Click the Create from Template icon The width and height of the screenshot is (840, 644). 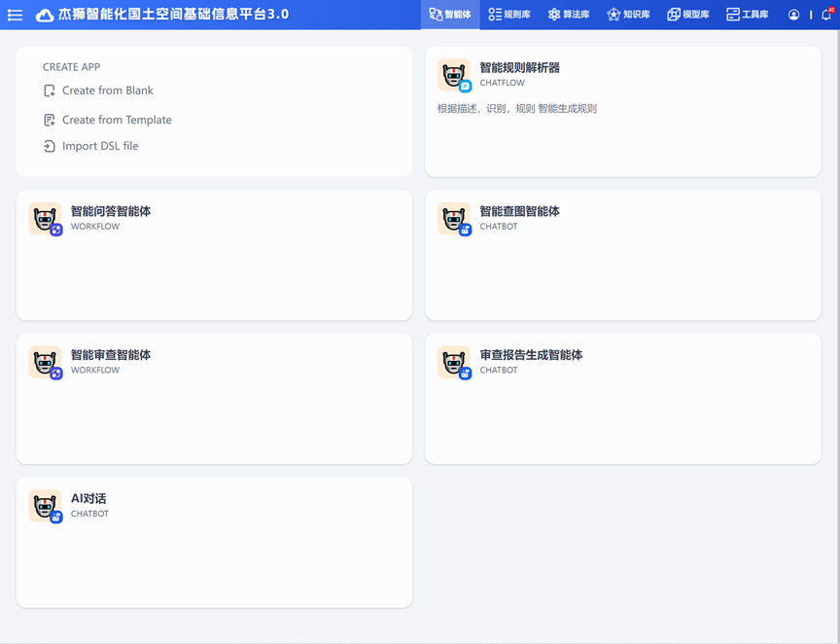tap(50, 120)
